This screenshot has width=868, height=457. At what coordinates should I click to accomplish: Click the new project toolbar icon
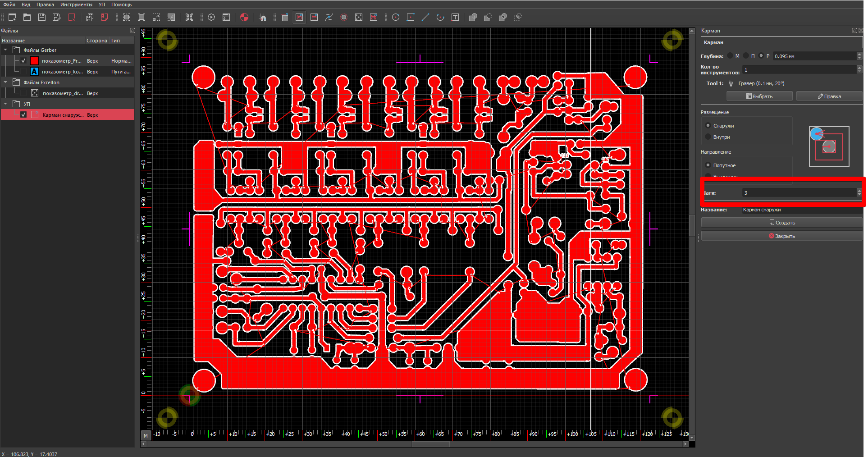coord(12,17)
